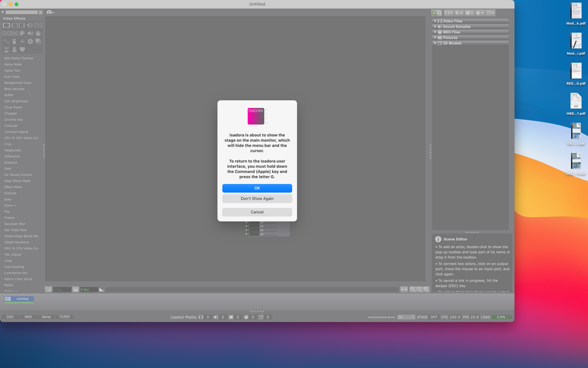Screen dimensions: 588x368
Task: Click the toolbox icon with arrow entering frame
Action: coord(14,25)
